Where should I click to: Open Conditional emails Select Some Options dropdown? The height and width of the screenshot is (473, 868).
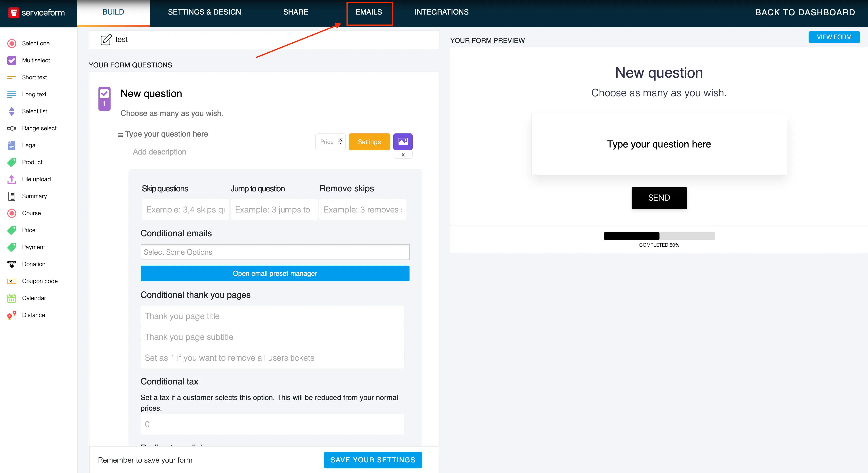275,252
